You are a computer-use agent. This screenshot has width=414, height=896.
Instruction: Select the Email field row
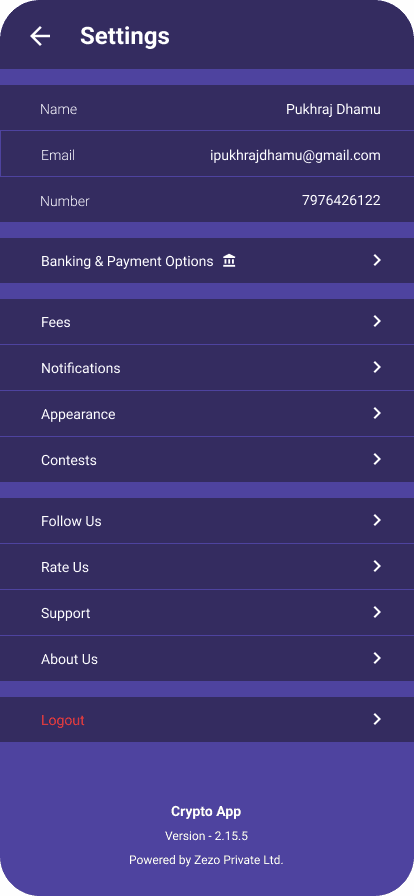point(207,154)
